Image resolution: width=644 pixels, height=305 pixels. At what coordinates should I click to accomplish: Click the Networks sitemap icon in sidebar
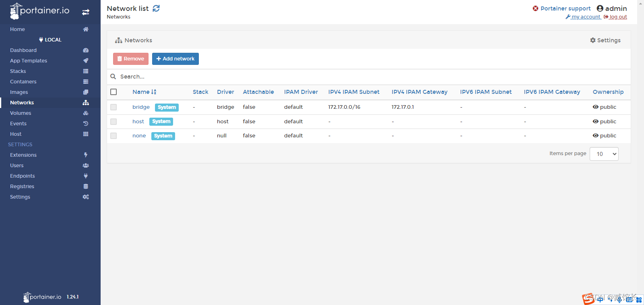click(x=86, y=102)
